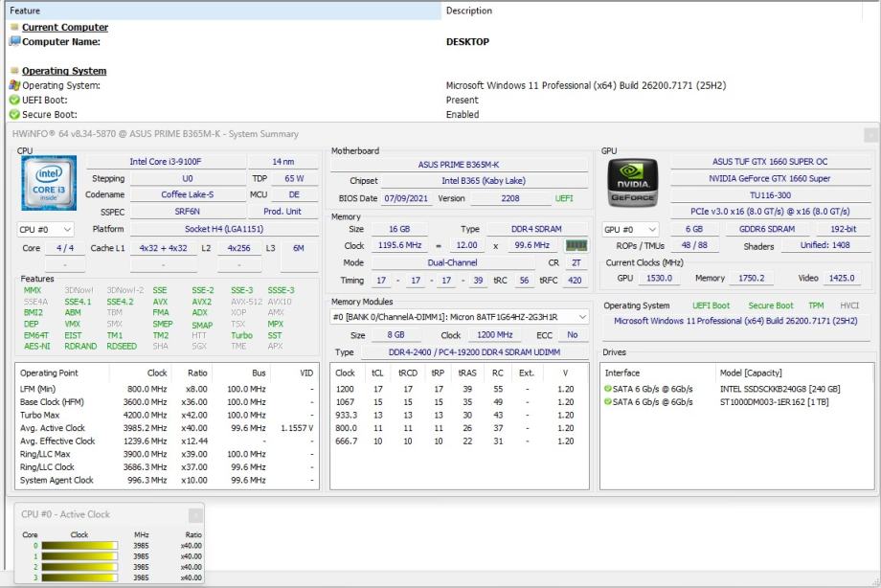
Task: Close the System Summary window
Action: 870,135
